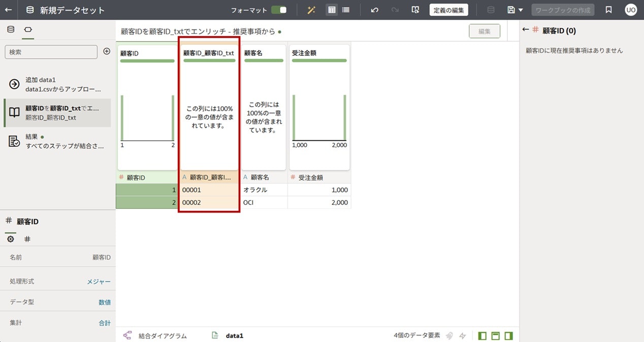Screen dimensions: 644x342
Task: Click the 顧客ID_顧客I... column header
Action: pyautogui.click(x=209, y=177)
